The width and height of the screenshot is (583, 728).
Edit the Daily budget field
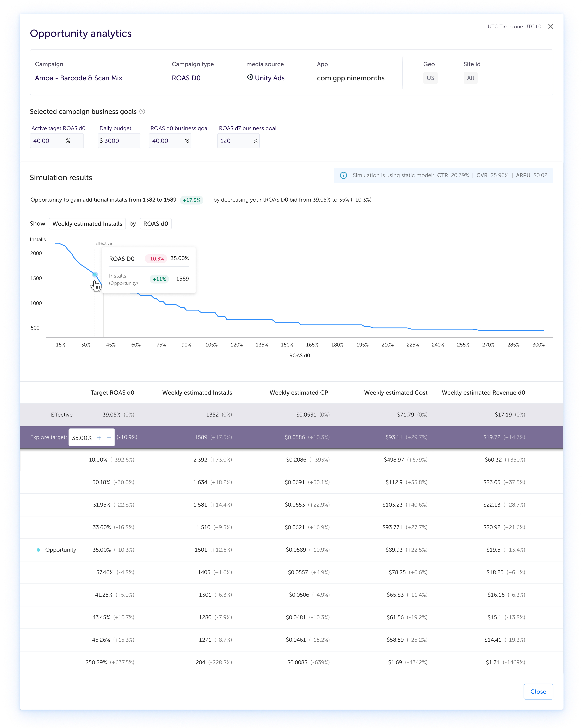click(119, 141)
